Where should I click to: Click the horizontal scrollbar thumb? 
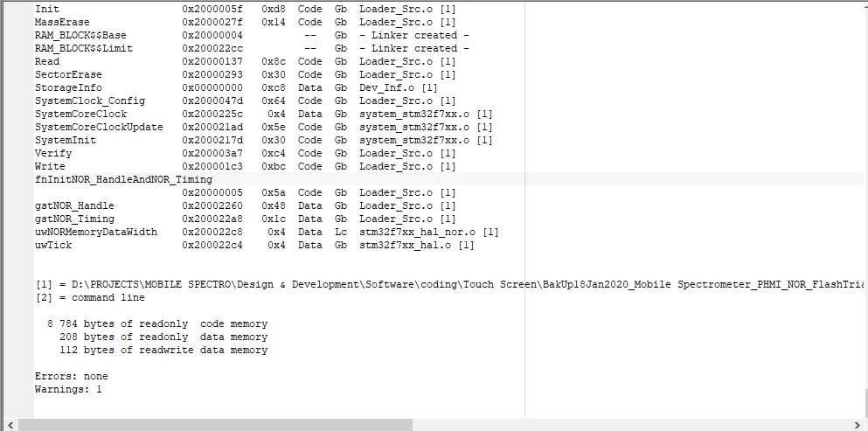click(x=215, y=425)
